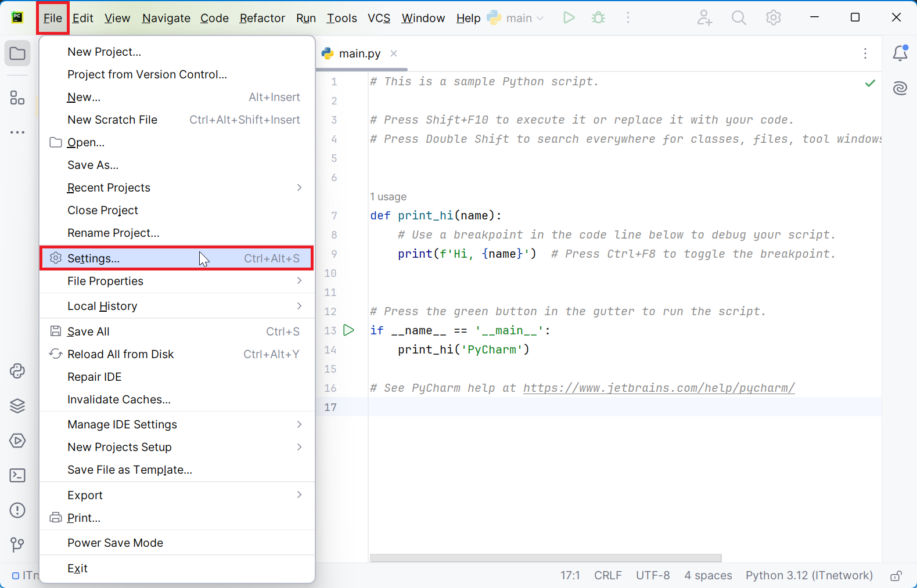Open the Python Packages tool window
Viewport: 917px width, 588px height.
17,406
